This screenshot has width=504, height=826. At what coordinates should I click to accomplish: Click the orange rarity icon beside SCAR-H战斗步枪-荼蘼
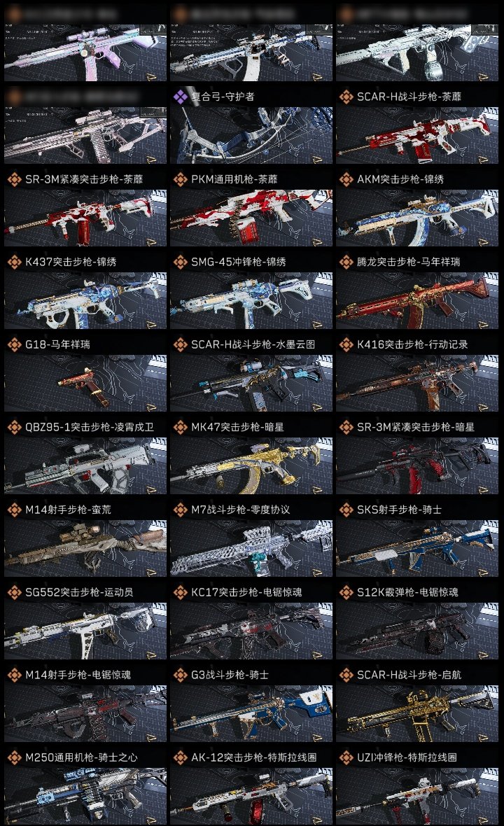click(346, 97)
